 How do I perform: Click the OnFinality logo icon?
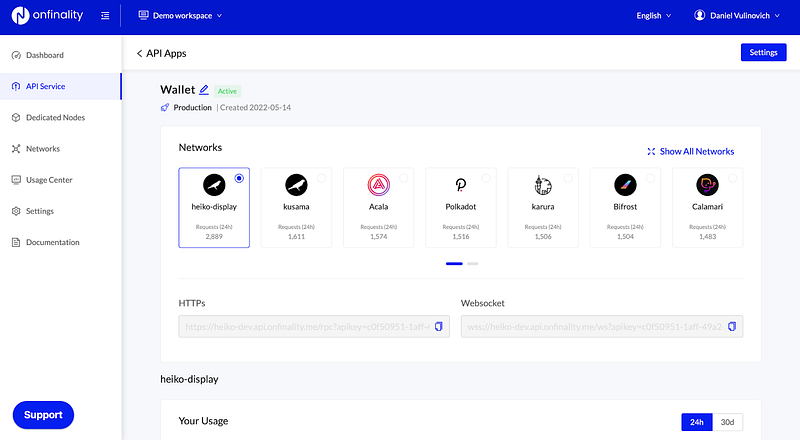point(20,15)
